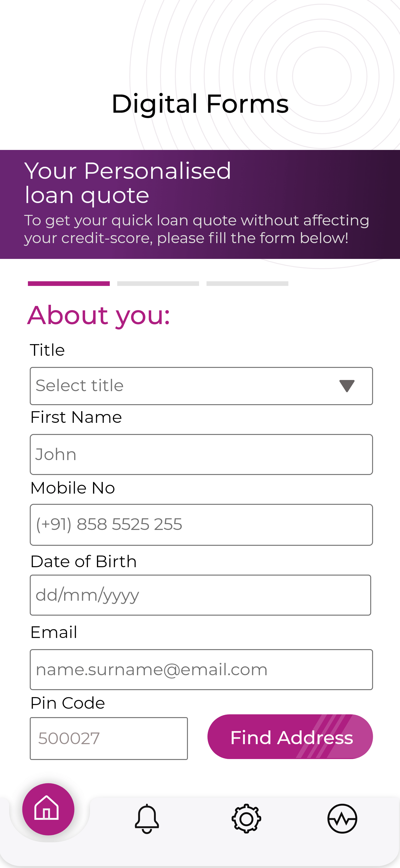The width and height of the screenshot is (400, 868).
Task: Tap the Your Personalised loan quote banner
Action: pos(200,204)
